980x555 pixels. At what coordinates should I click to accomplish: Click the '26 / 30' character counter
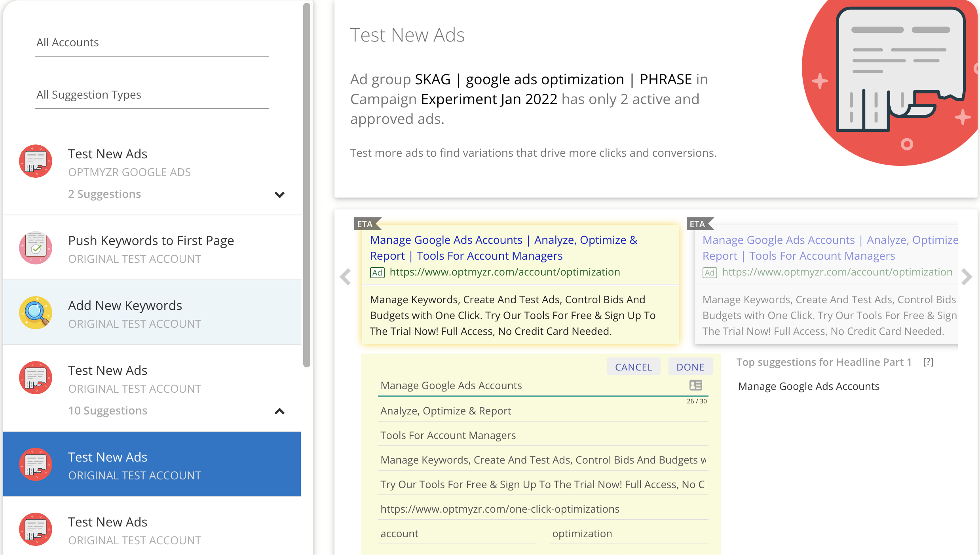(697, 401)
